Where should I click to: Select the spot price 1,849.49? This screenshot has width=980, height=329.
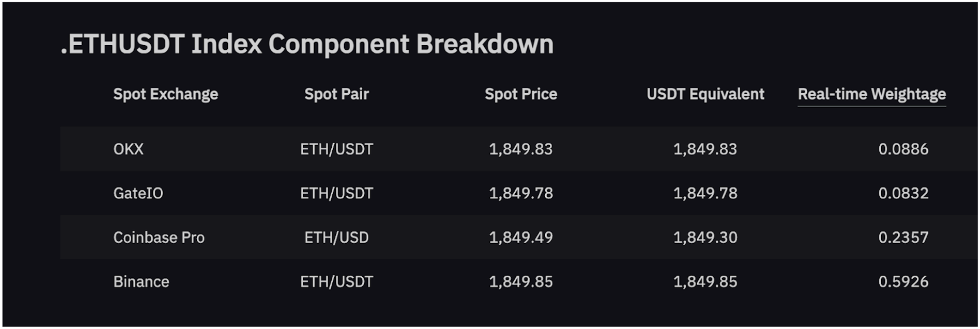pyautogui.click(x=520, y=238)
